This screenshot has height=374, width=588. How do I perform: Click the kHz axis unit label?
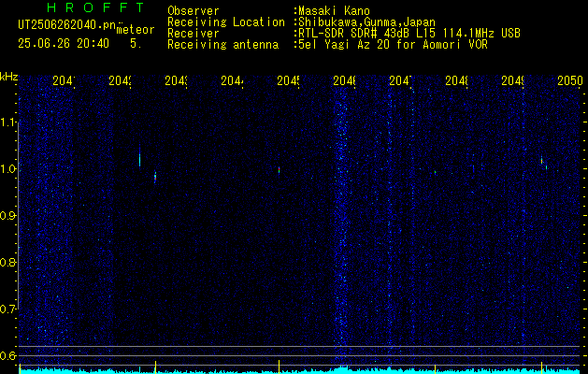coord(9,77)
